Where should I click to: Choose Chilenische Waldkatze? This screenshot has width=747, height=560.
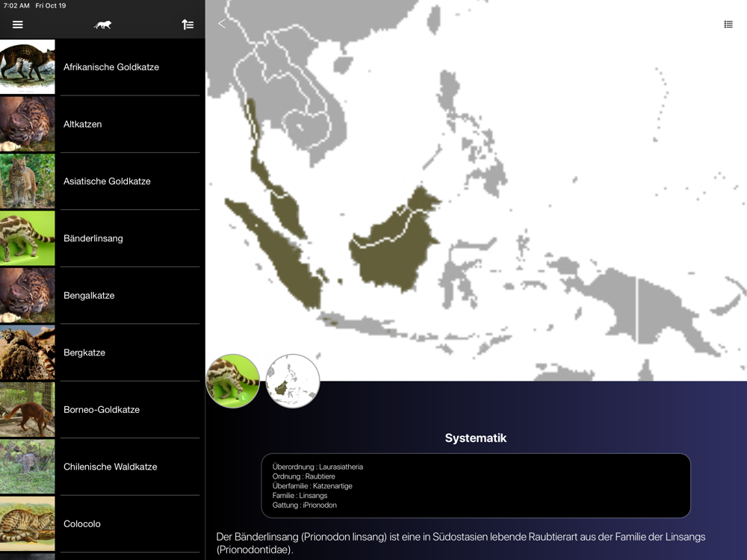[102, 467]
